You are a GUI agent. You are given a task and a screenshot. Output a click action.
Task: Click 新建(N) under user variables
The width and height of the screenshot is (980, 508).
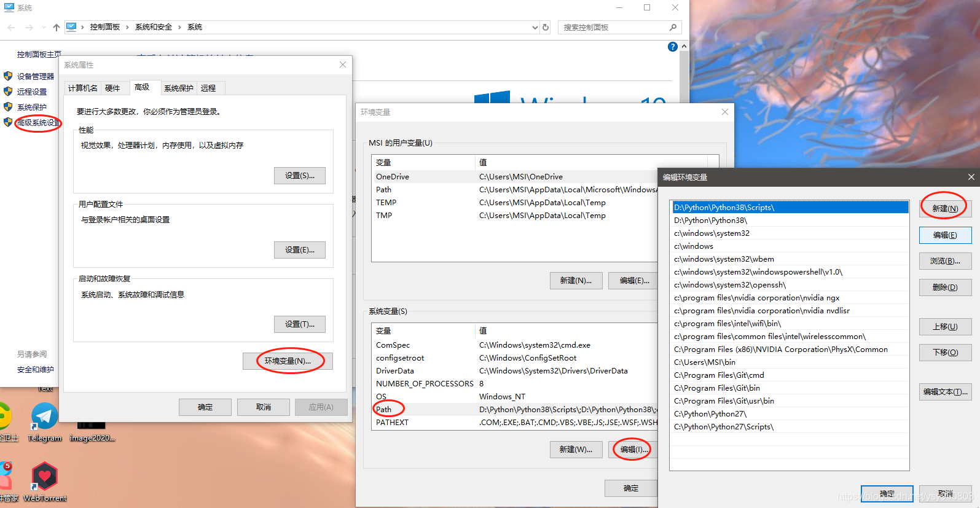[x=576, y=281]
